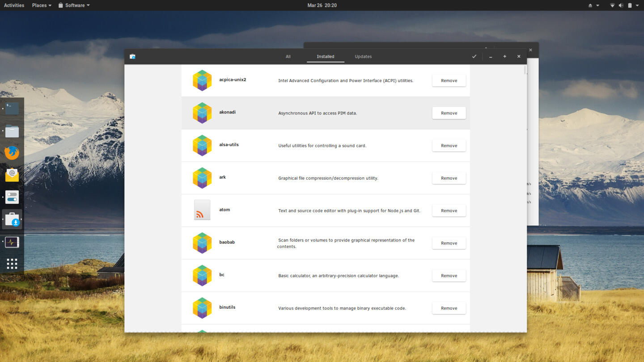Viewport: 644px width, 362px height.
Task: Open the Activities overview
Action: pyautogui.click(x=14, y=5)
